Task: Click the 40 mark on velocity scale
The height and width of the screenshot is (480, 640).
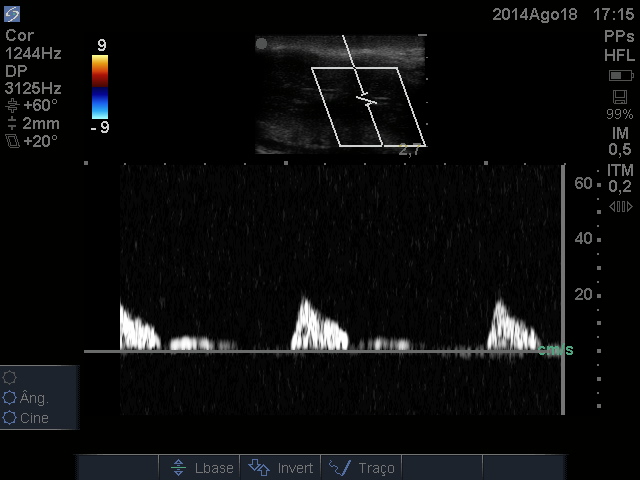Action: click(583, 239)
